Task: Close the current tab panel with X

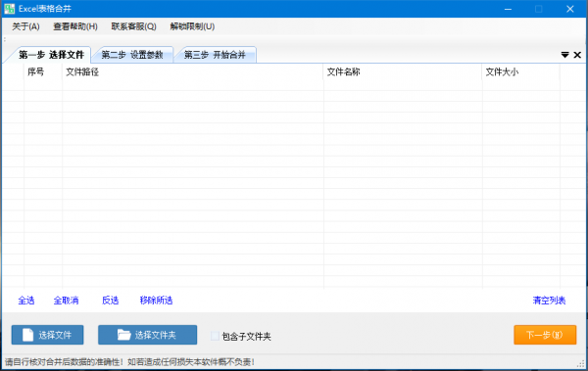Action: [577, 55]
